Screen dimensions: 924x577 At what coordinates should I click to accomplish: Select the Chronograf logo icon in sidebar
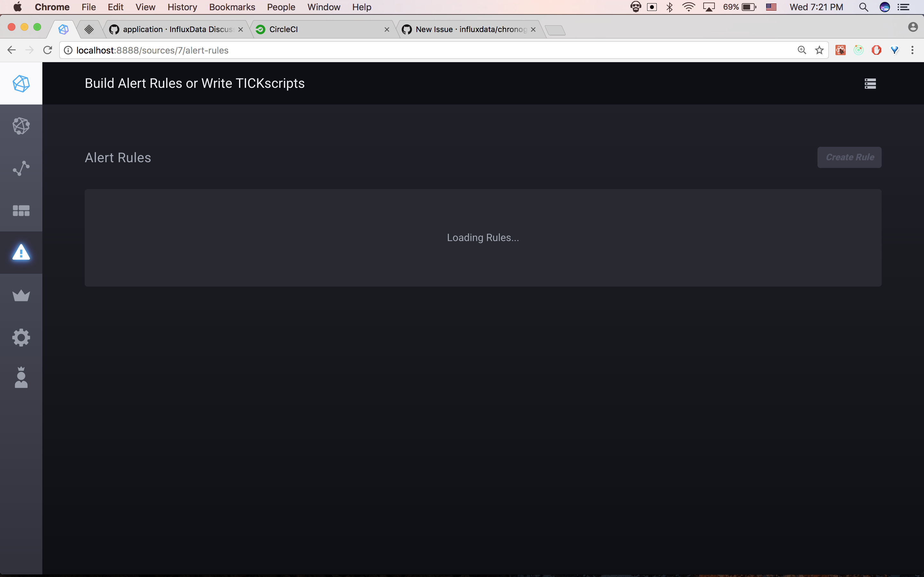click(21, 83)
